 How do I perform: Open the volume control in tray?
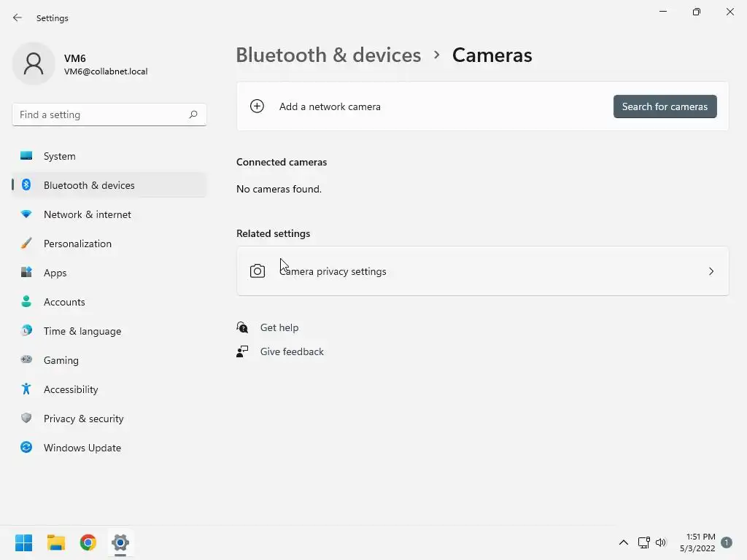pyautogui.click(x=661, y=542)
